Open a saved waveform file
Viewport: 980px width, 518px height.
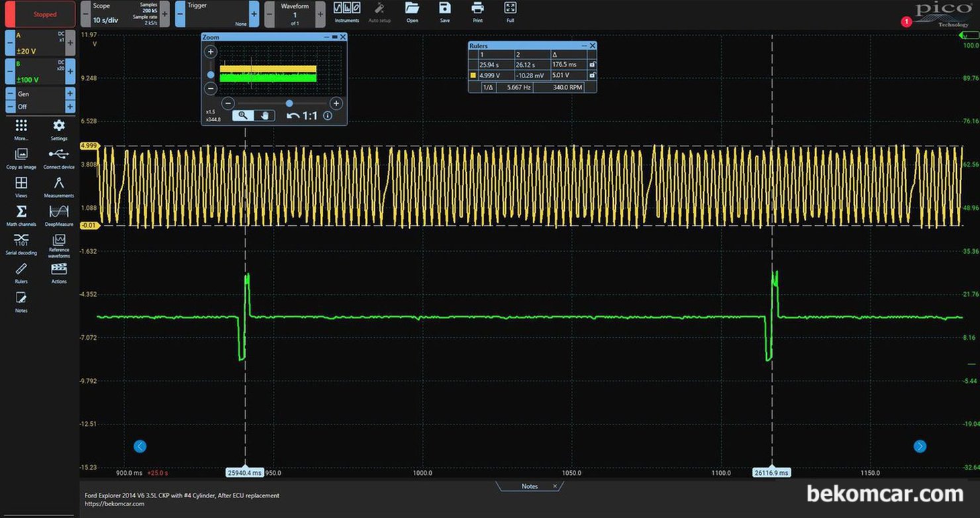[x=412, y=12]
